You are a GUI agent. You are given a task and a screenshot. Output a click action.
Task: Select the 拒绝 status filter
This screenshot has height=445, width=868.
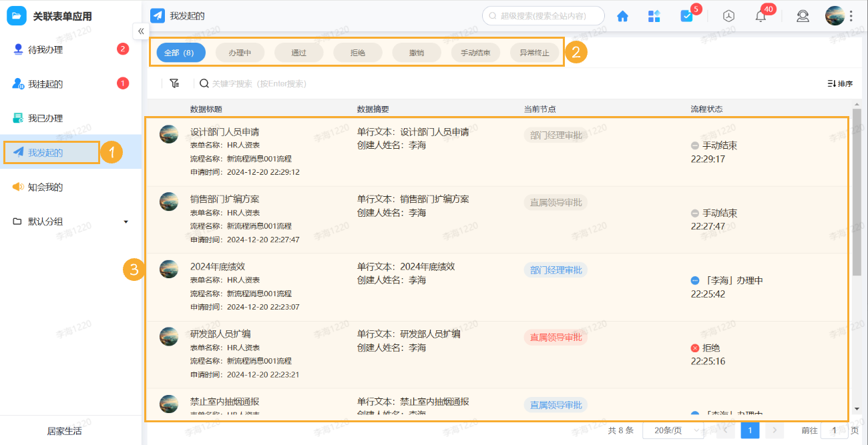click(358, 52)
